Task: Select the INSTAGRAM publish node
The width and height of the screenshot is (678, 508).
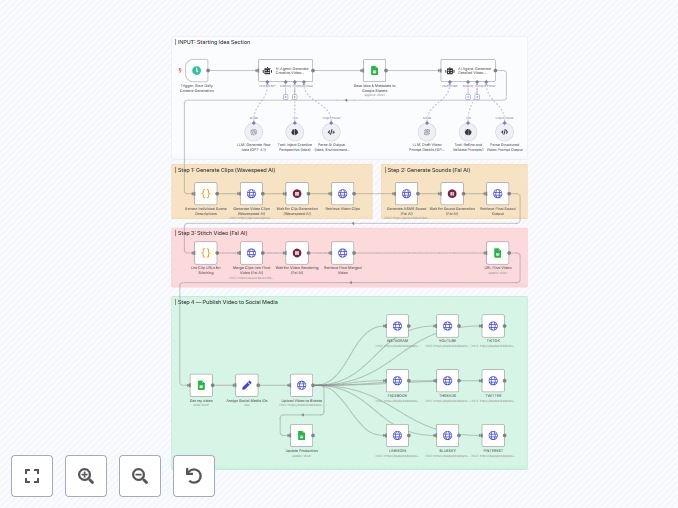Action: click(x=397, y=326)
